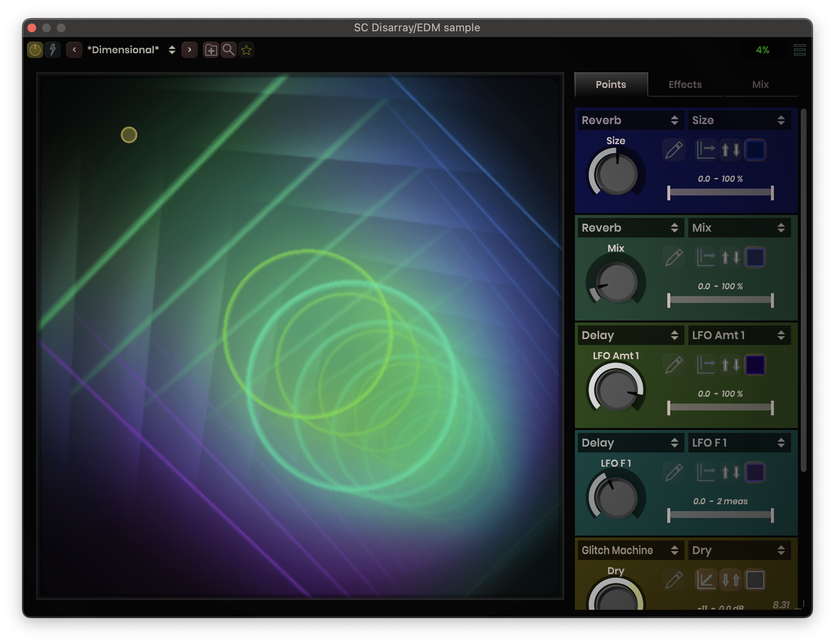
Task: Click the 8.31 version number
Action: click(x=781, y=605)
